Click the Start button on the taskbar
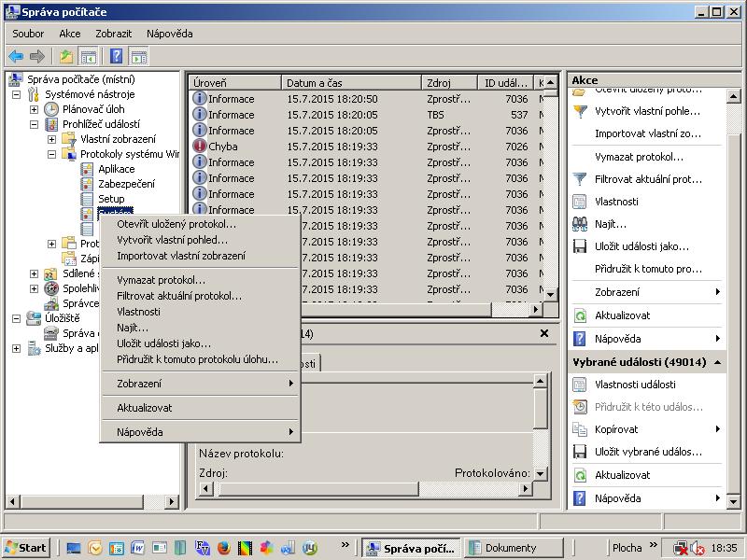This screenshot has height=560, width=747. 26,548
